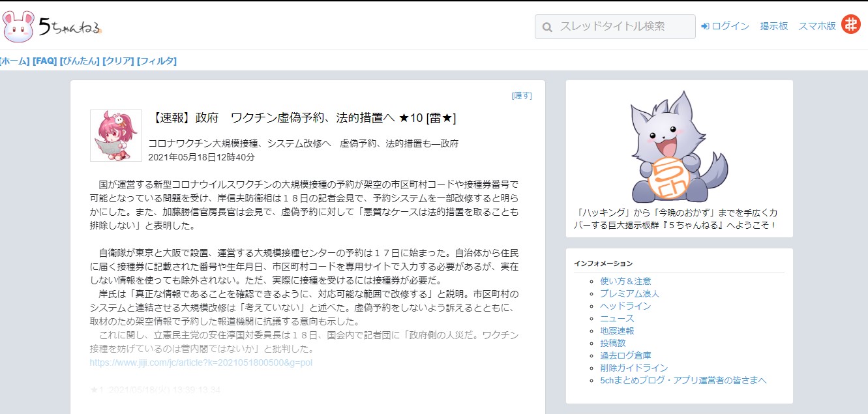Select the びんたん menu item

[x=80, y=61]
